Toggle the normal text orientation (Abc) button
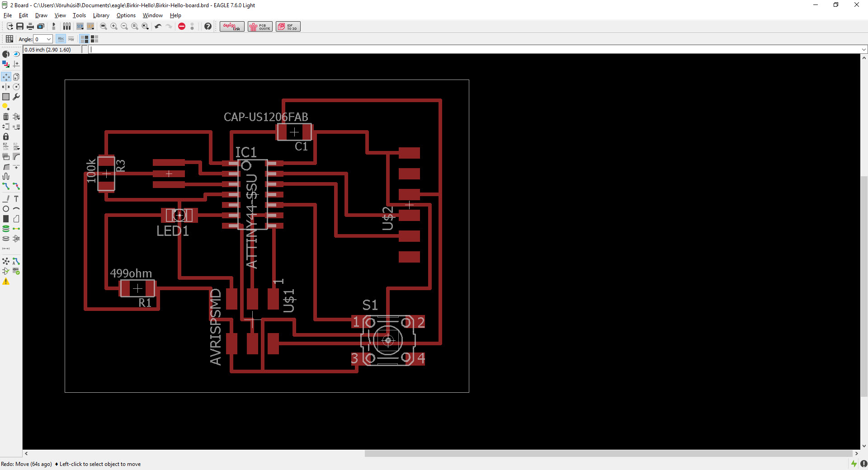 [61, 39]
